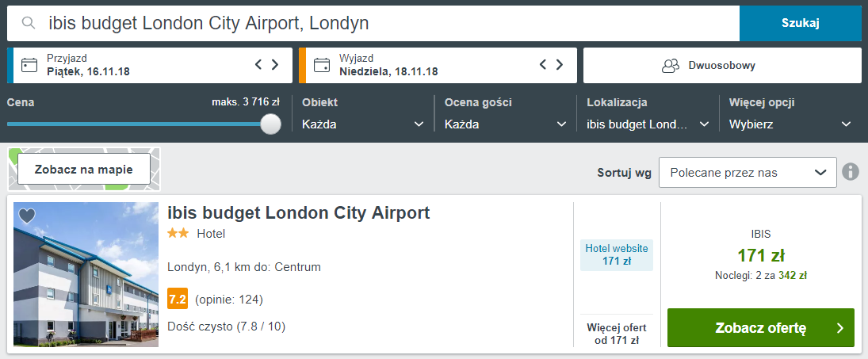868x359 pixels.
Task: Click the Wyjazd calendar icon
Action: click(322, 65)
